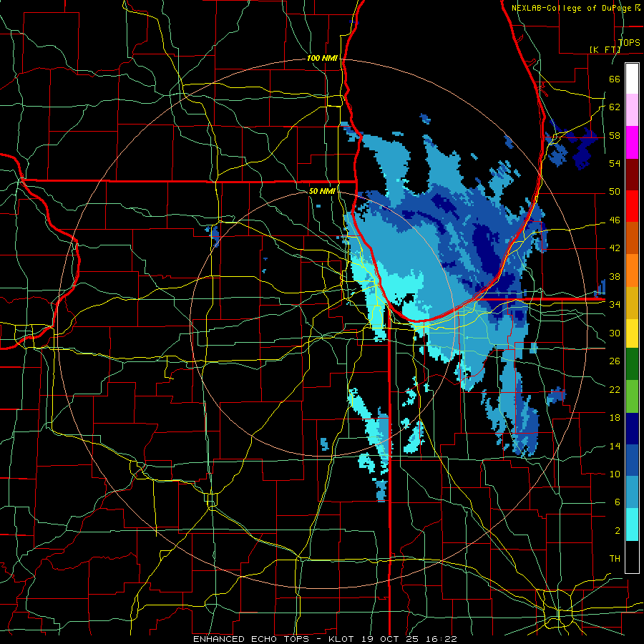Click the medium blue legend swatch
Screen dimensions: 644x644
pyautogui.click(x=632, y=460)
